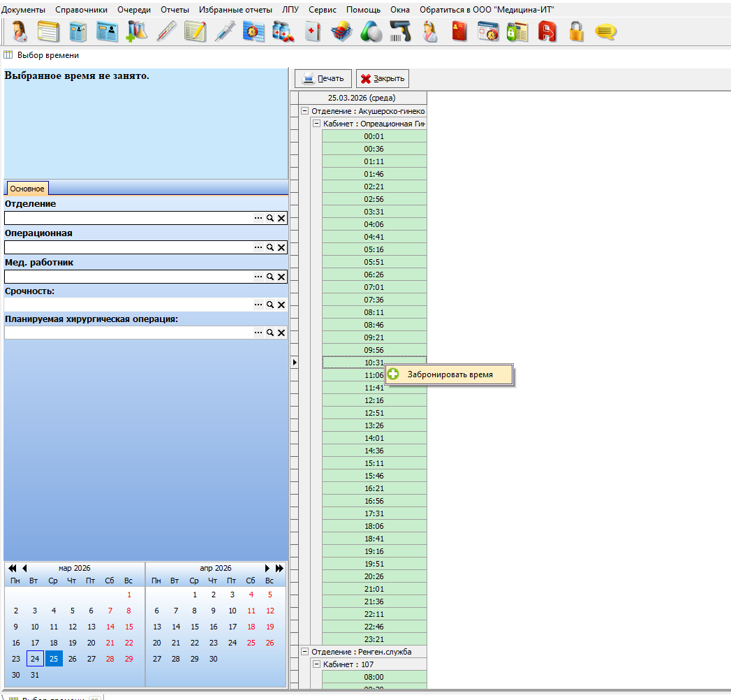Open the lab flasks toolbar icon
The image size is (731, 700).
138,31
